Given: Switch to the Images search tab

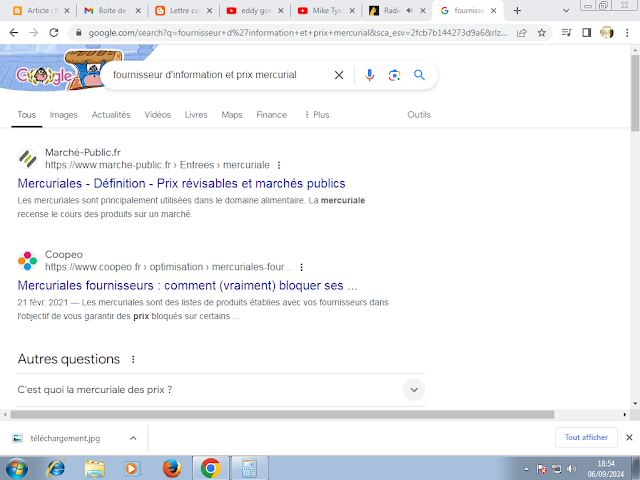Looking at the screenshot, I should [x=63, y=115].
